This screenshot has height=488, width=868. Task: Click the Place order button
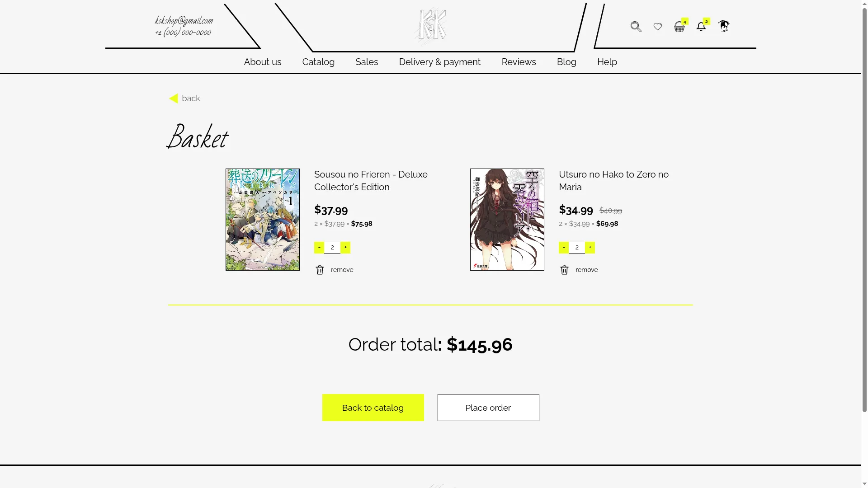click(x=488, y=408)
